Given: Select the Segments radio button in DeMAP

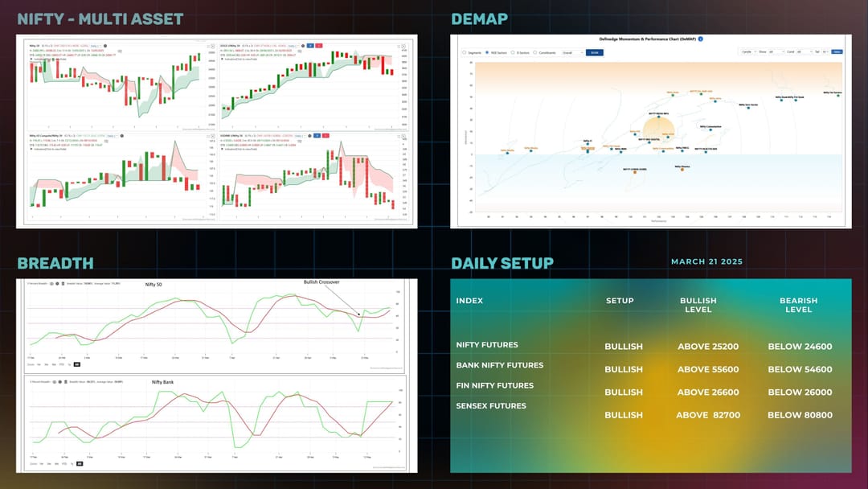Looking at the screenshot, I should point(464,52).
